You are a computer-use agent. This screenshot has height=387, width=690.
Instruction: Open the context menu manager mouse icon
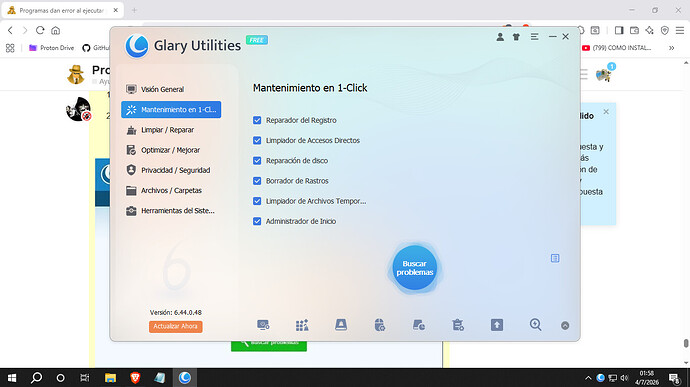380,325
